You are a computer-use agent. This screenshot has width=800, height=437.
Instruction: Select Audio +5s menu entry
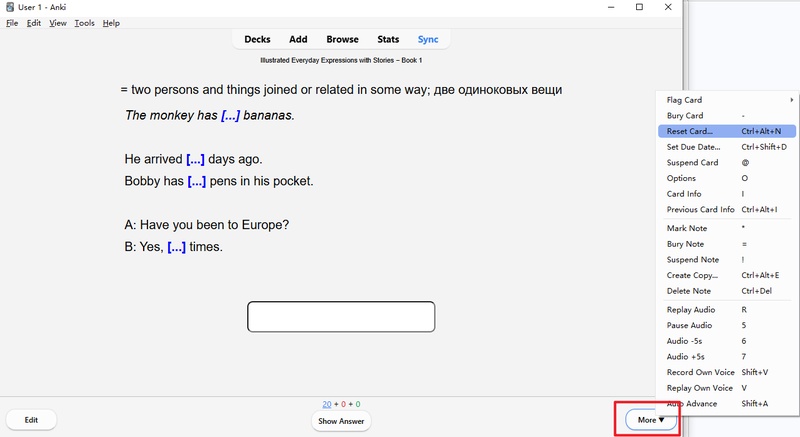pos(727,356)
